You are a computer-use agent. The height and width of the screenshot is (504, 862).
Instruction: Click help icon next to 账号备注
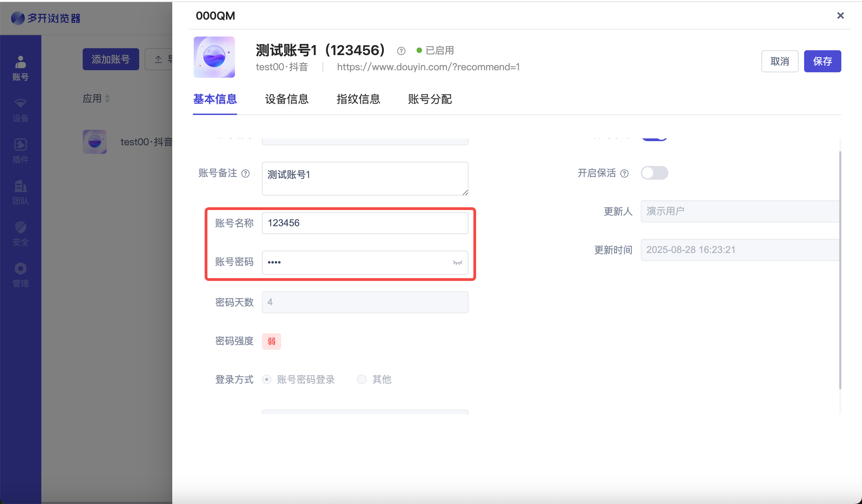click(245, 174)
